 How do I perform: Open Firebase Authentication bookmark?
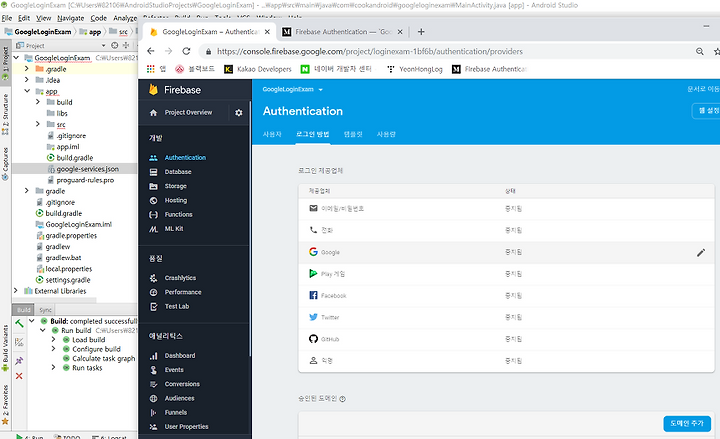point(489,69)
